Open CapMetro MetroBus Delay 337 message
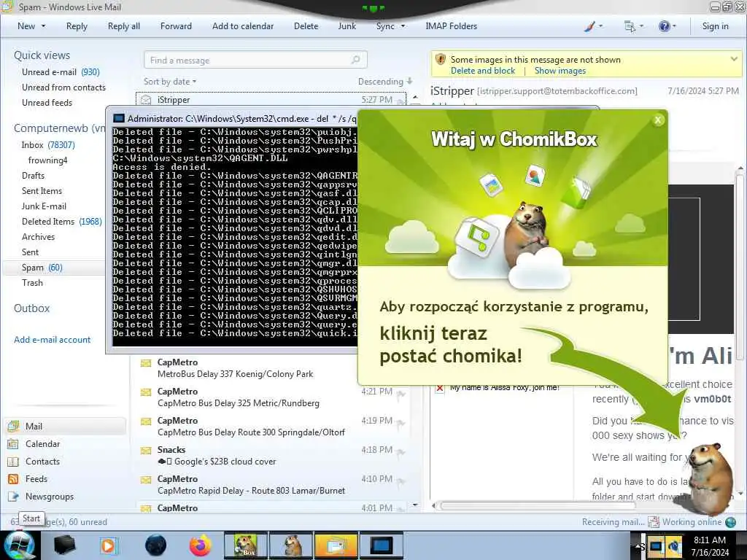Screen dimensions: 747x560 coord(271,368)
